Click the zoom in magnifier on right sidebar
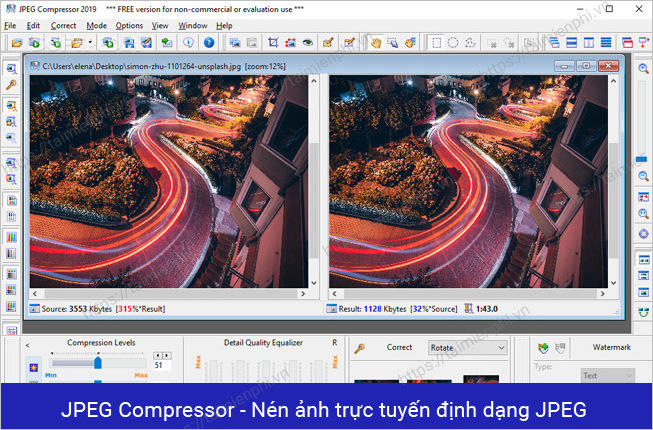Screen dimensions: 653x430 click(643, 69)
